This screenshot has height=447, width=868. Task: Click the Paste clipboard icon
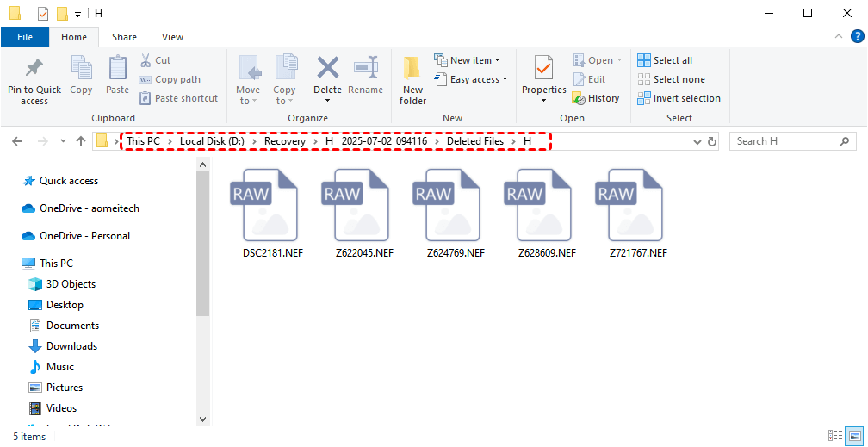[117, 69]
